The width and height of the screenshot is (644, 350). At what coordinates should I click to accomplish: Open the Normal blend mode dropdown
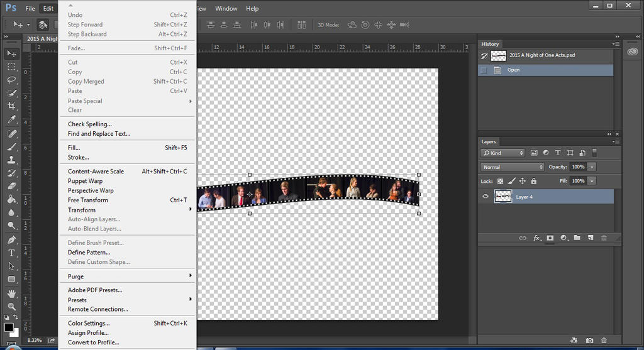click(x=513, y=167)
